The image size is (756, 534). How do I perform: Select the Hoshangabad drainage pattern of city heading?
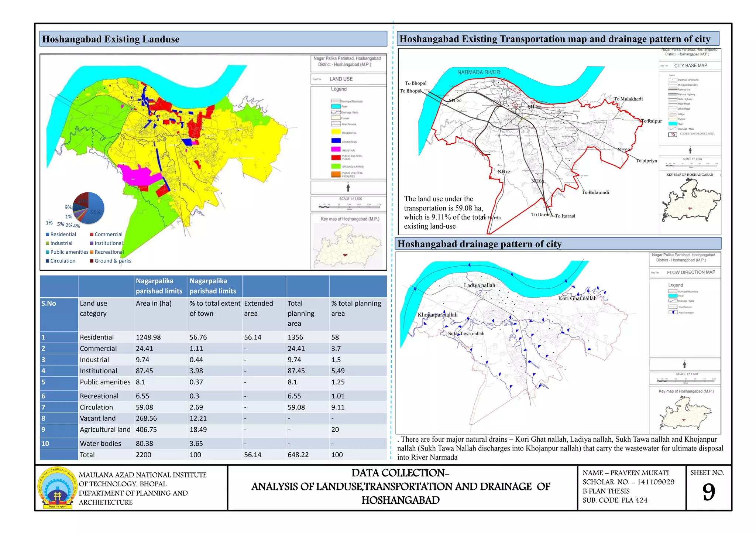click(480, 244)
